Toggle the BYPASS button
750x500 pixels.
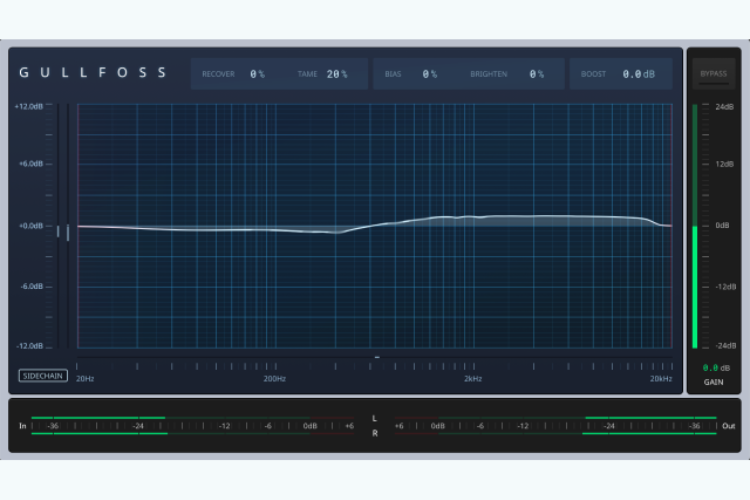coord(714,74)
